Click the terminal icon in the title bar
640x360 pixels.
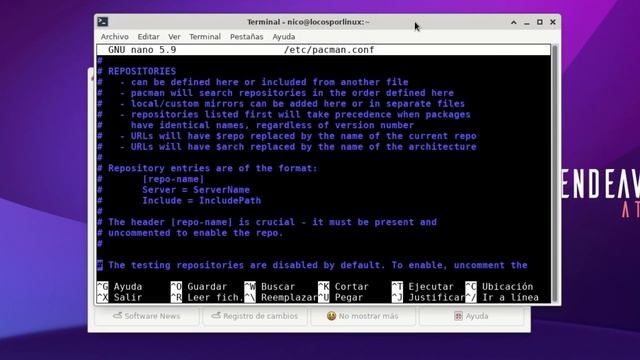(x=103, y=22)
